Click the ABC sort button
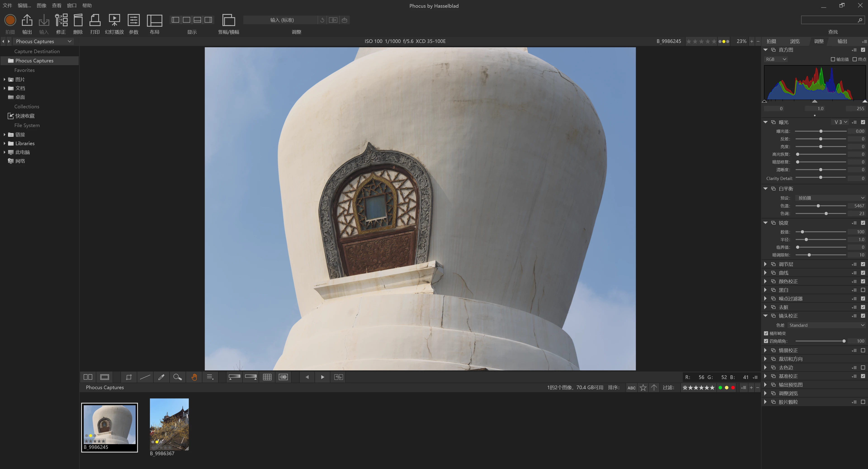This screenshot has height=469, width=868. point(631,388)
